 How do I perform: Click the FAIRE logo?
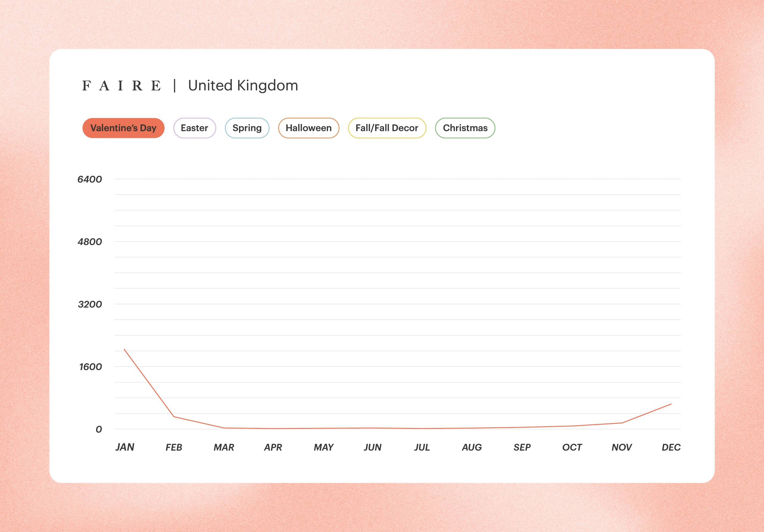[121, 86]
